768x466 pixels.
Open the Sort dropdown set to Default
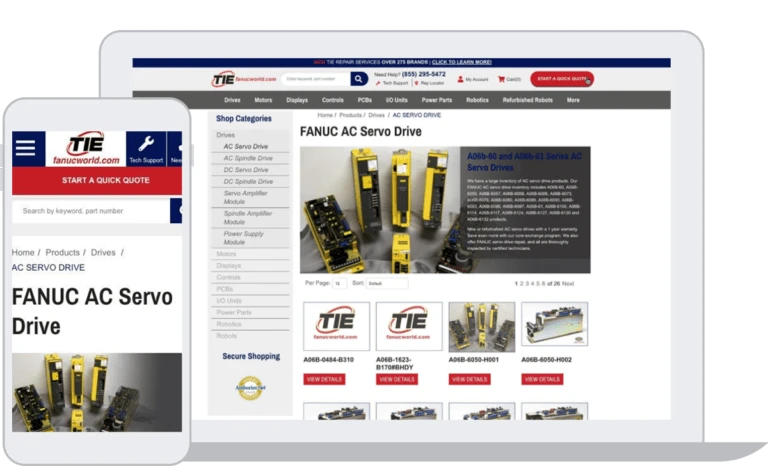tap(385, 284)
